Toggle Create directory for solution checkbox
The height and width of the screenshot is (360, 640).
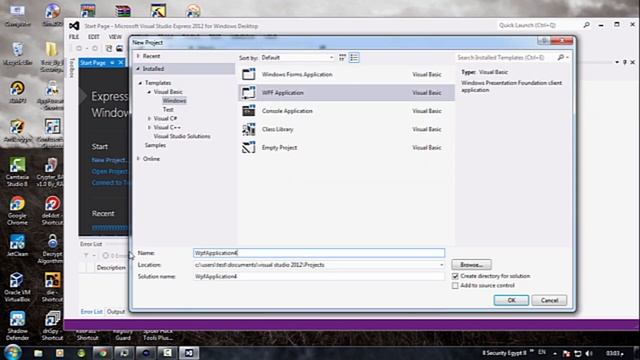pyautogui.click(x=455, y=276)
